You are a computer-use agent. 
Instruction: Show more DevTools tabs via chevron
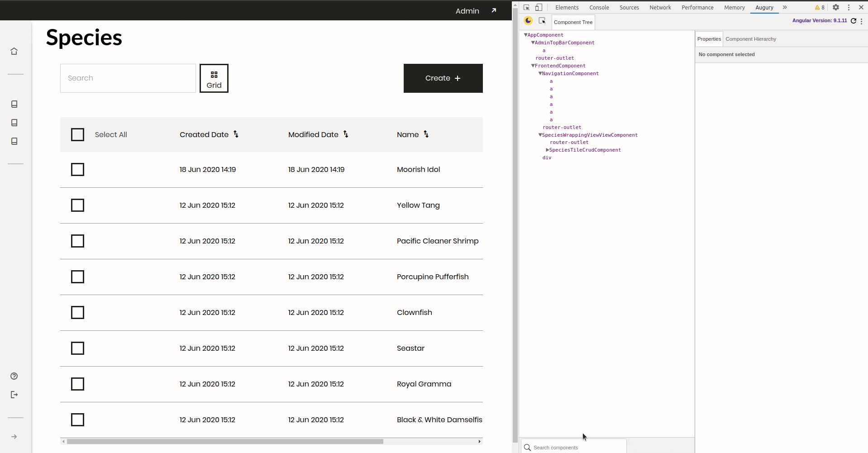click(785, 8)
